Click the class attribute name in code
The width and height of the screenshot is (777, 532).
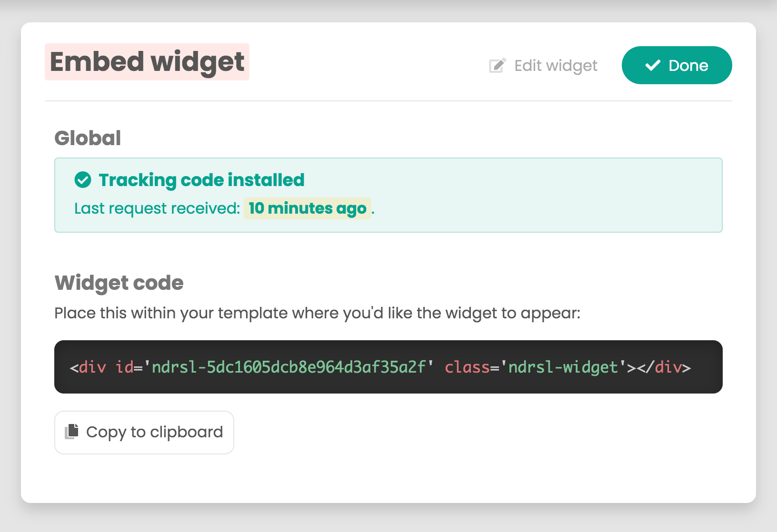[x=467, y=367]
